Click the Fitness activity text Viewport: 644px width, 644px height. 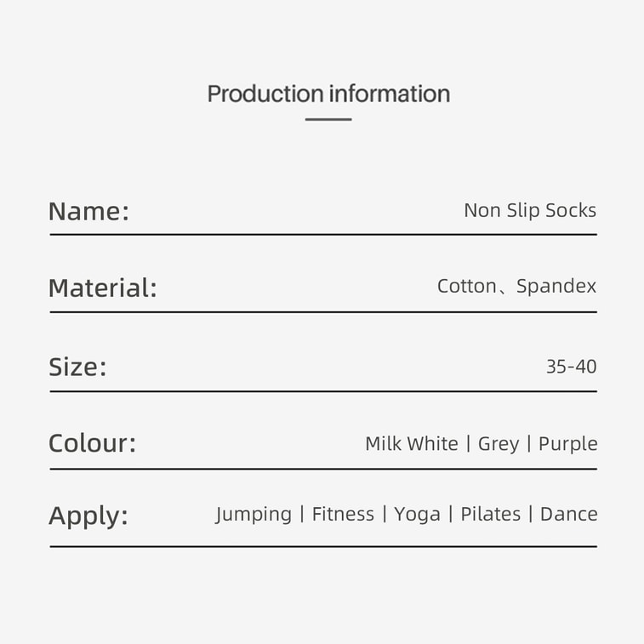pos(343,514)
